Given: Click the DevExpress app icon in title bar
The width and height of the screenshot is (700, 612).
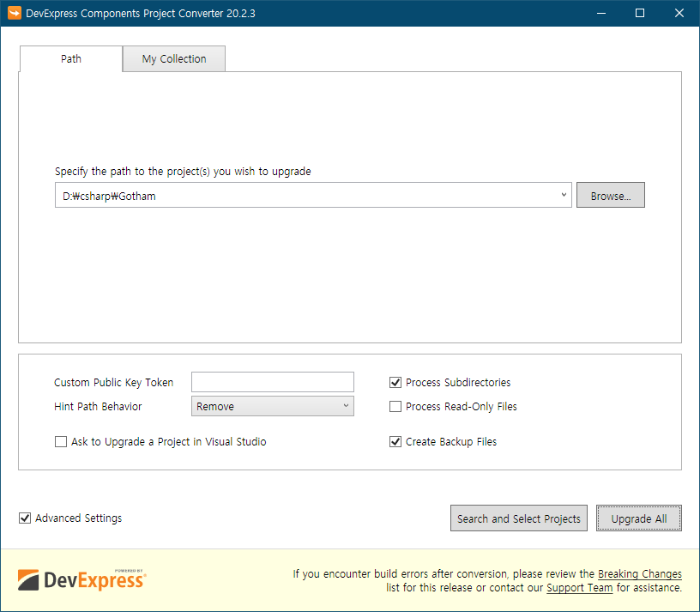Looking at the screenshot, I should click(15, 13).
